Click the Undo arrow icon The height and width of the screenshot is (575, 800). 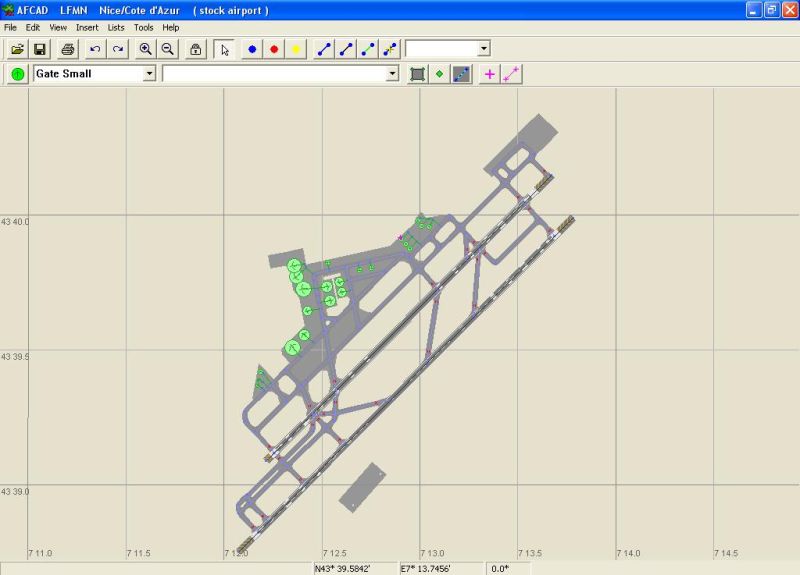pos(95,49)
